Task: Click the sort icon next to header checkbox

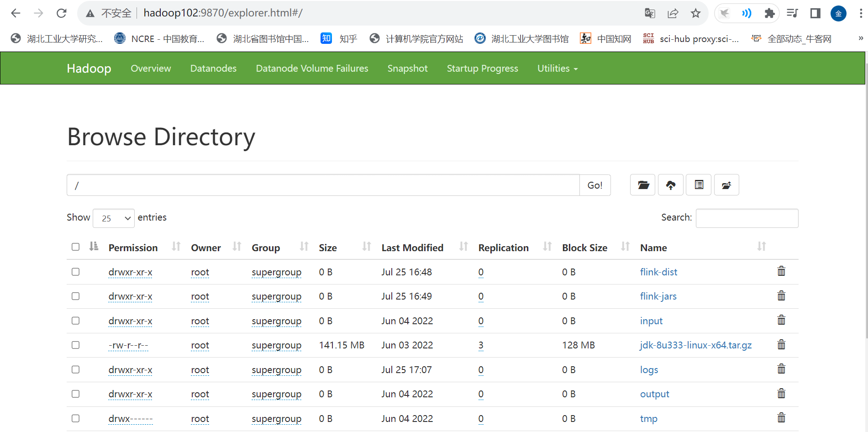Action: [x=94, y=247]
